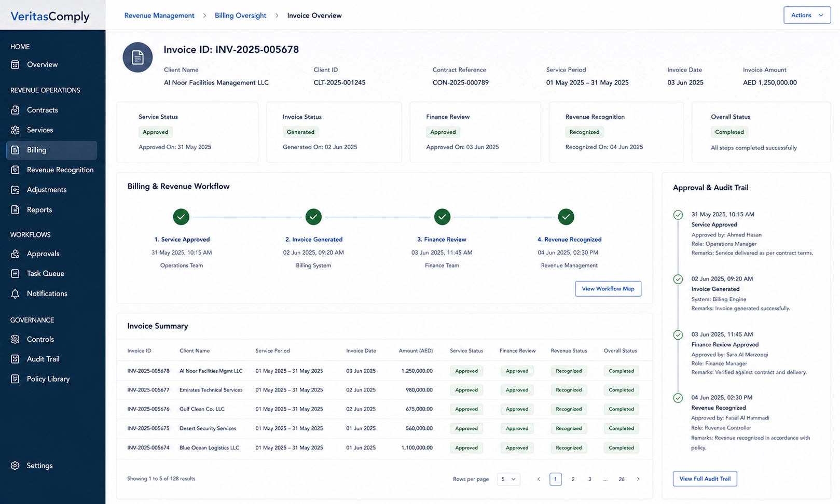The height and width of the screenshot is (504, 840).
Task: Click the Billing sidebar icon
Action: coord(15,150)
